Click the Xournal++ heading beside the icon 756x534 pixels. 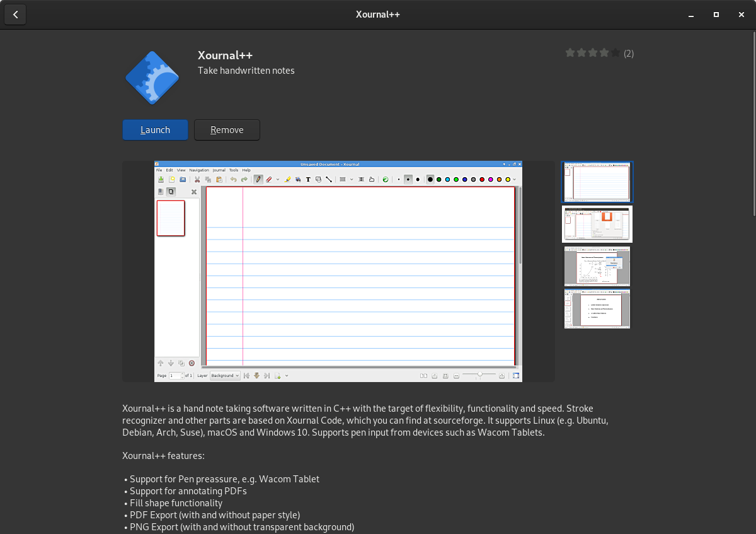point(225,55)
